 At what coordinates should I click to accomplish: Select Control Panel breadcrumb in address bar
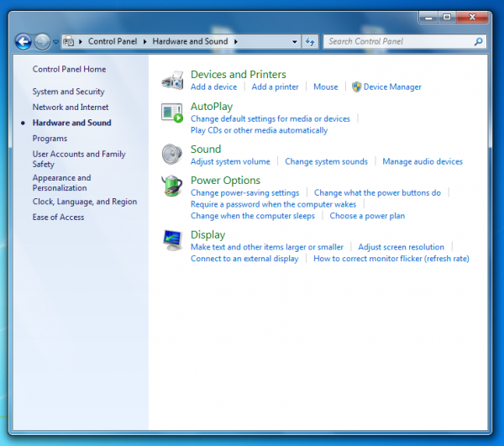tap(113, 41)
